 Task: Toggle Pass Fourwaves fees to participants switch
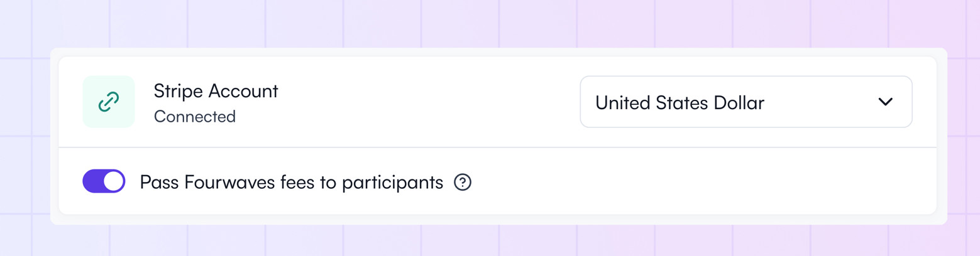[x=104, y=181]
